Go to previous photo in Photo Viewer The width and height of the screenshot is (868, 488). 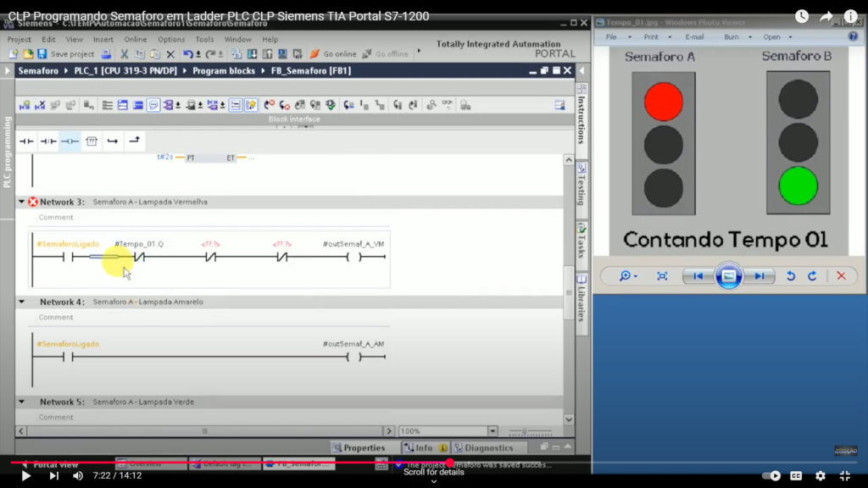pyautogui.click(x=698, y=276)
